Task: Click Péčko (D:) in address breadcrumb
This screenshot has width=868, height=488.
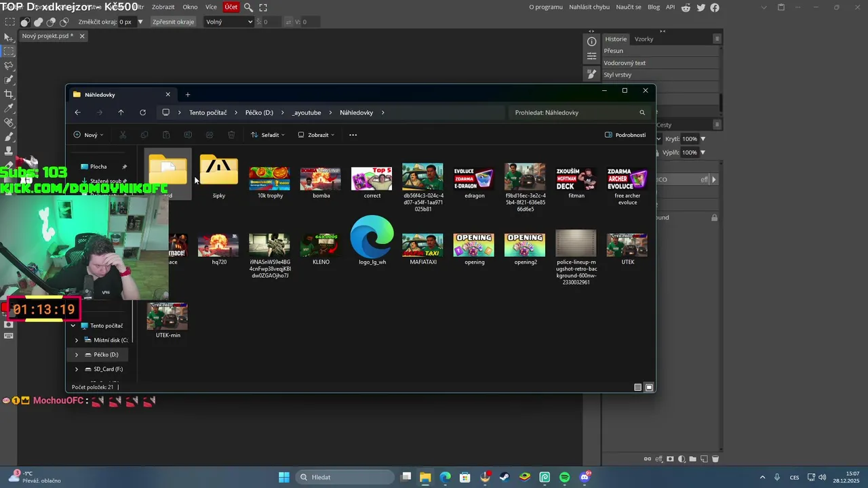Action: 259,113
